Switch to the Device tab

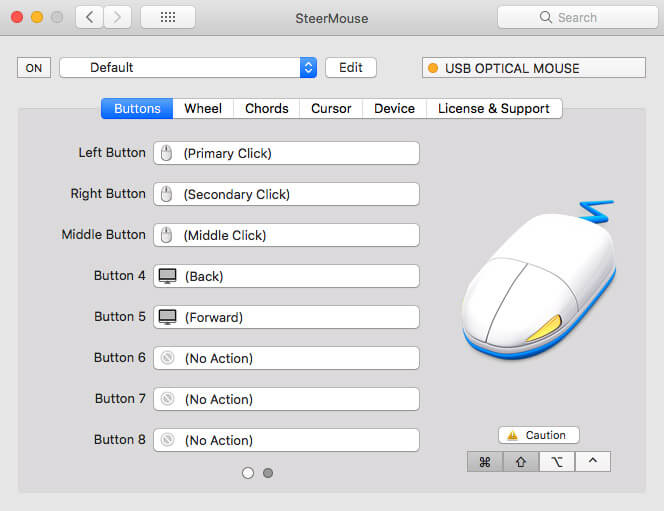tap(394, 108)
